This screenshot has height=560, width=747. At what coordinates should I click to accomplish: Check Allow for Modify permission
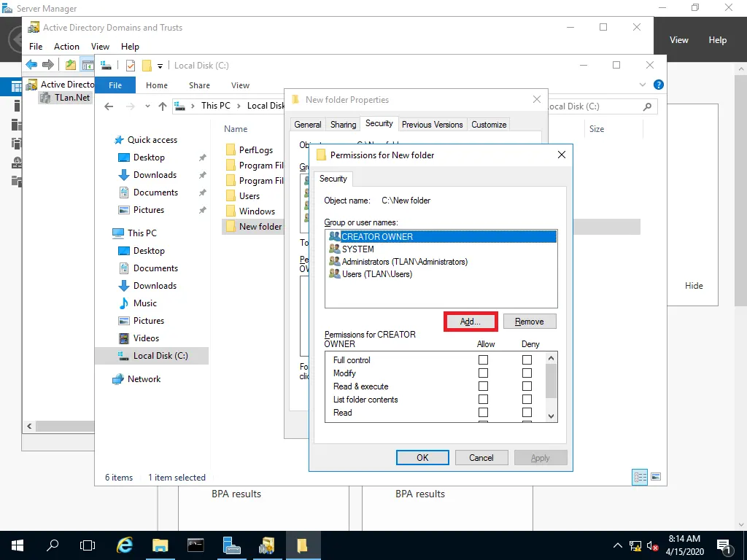point(483,373)
